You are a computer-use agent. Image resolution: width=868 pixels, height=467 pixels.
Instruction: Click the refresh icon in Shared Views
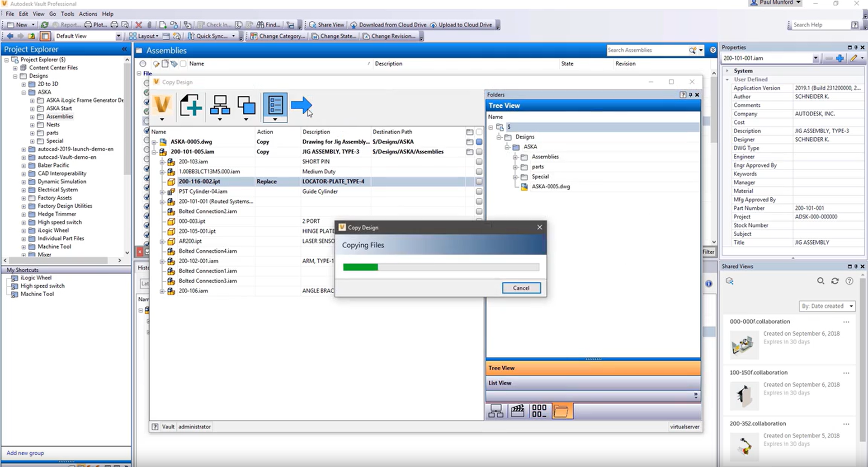pos(835,281)
